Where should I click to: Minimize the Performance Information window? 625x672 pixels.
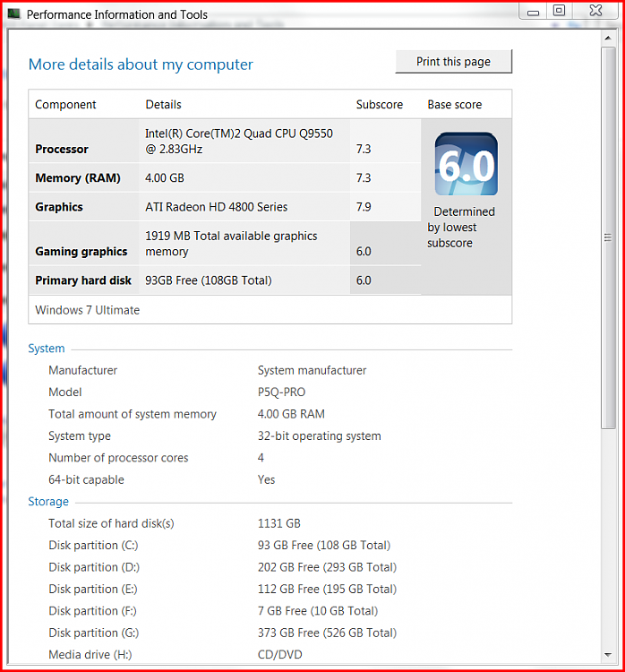pos(533,12)
